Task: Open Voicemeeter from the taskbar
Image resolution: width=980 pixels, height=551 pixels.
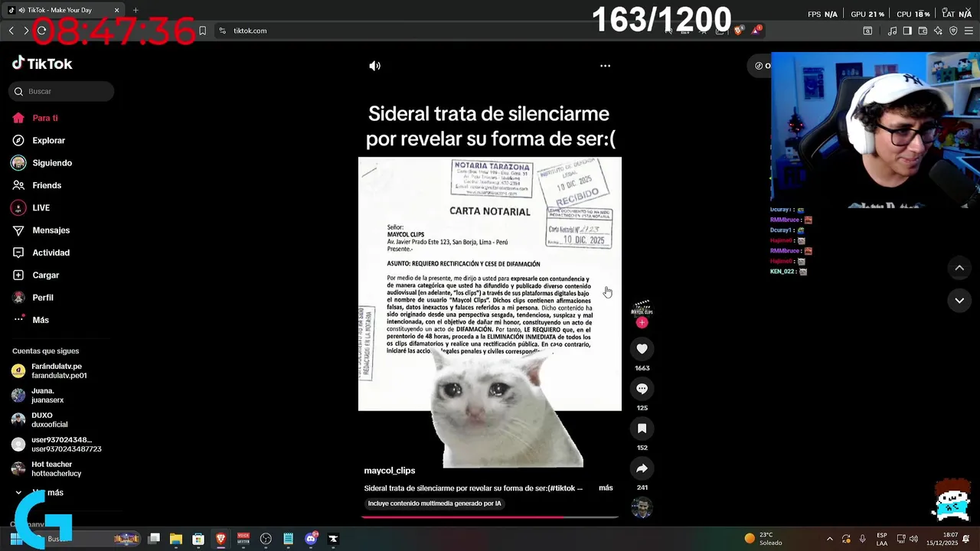Action: (243, 539)
